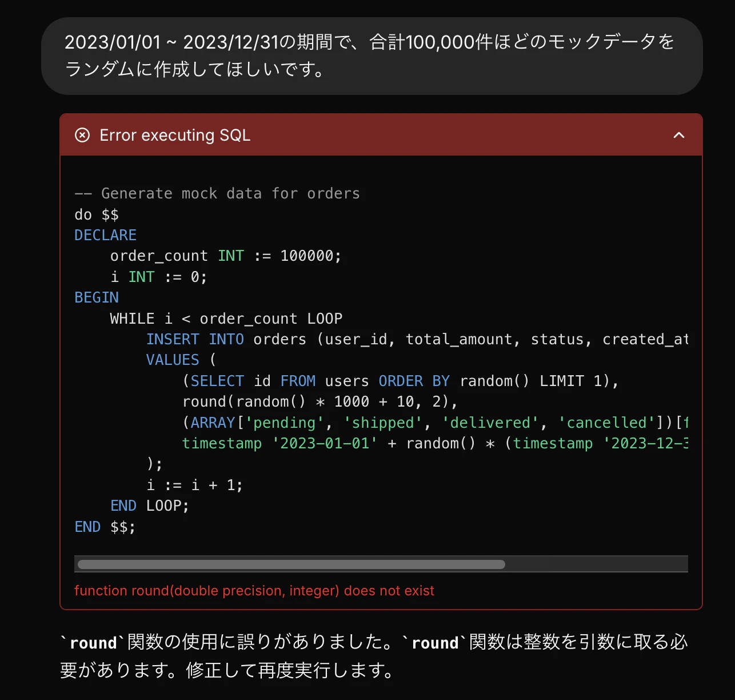
Task: Click the final END $$; line of code
Action: click(104, 526)
